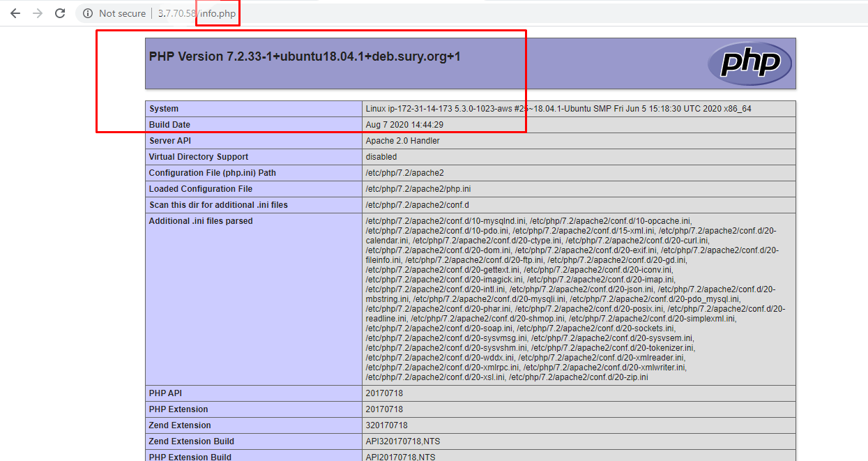
Task: Select the Build Date label
Action: point(169,125)
